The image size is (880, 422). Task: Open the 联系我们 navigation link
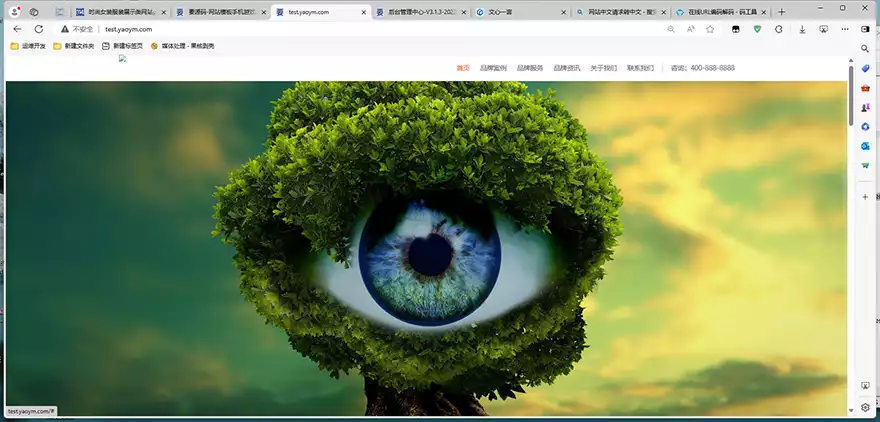[x=640, y=68]
